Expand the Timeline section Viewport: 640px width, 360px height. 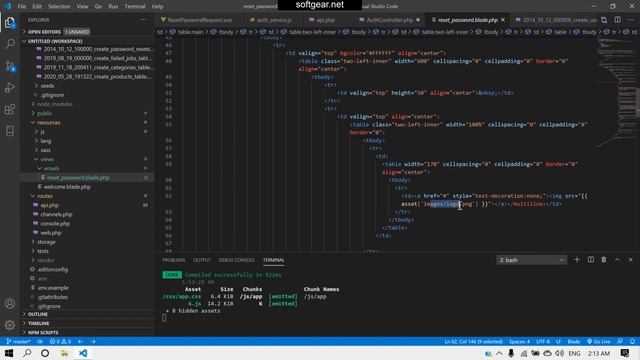[x=87, y=323]
